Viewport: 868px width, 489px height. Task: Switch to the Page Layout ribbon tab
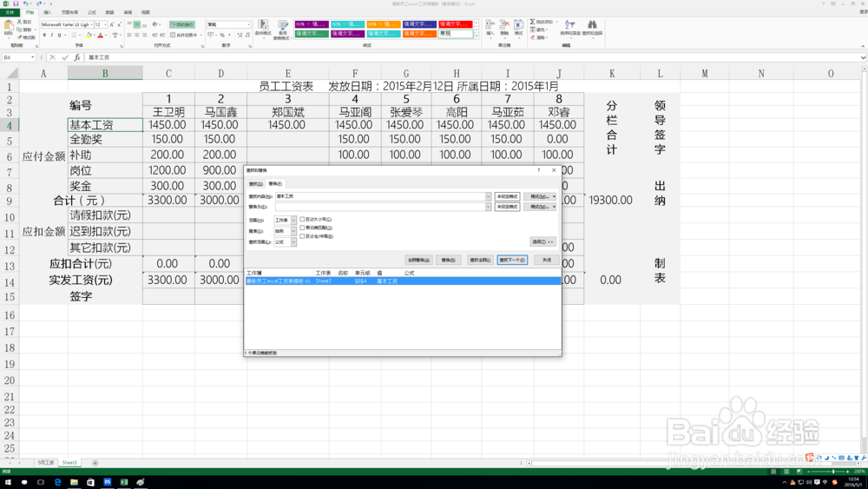pyautogui.click(x=69, y=12)
